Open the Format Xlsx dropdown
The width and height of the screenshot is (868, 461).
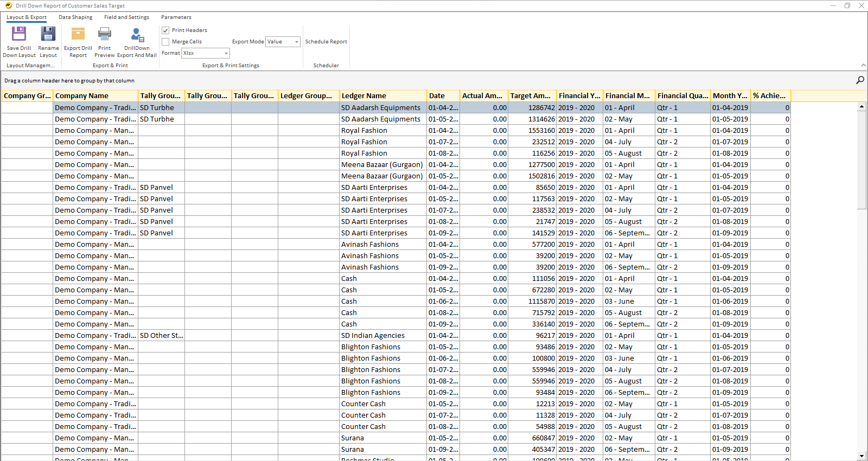point(226,53)
